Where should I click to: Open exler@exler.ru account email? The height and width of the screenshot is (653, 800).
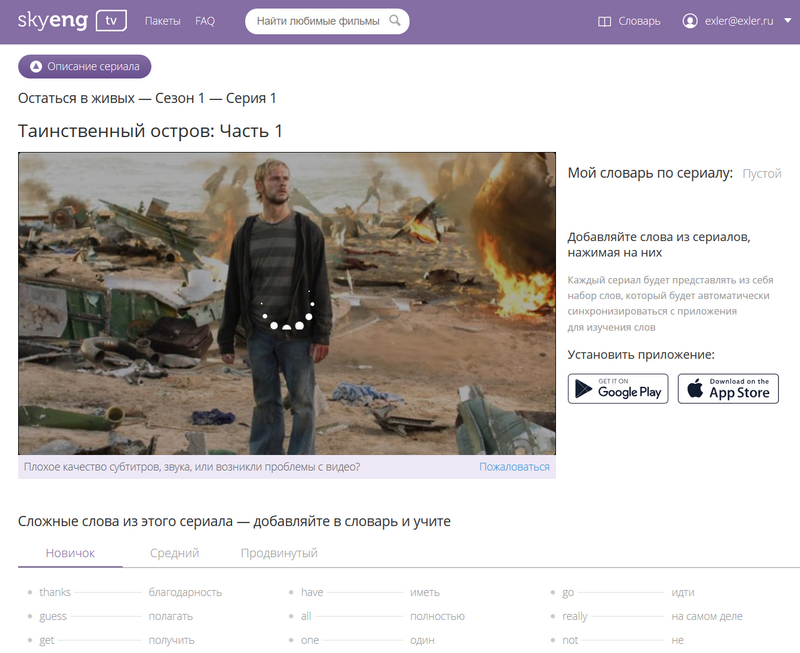click(x=738, y=21)
